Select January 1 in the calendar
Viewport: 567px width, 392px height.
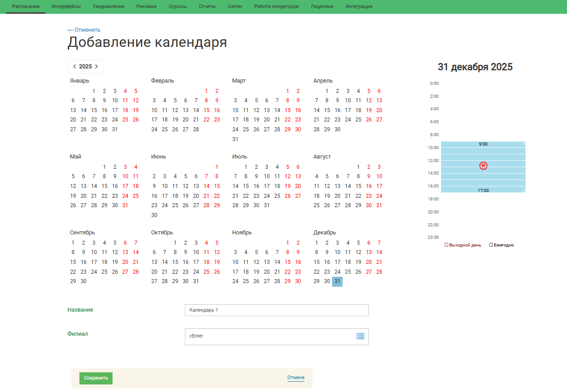click(x=94, y=91)
